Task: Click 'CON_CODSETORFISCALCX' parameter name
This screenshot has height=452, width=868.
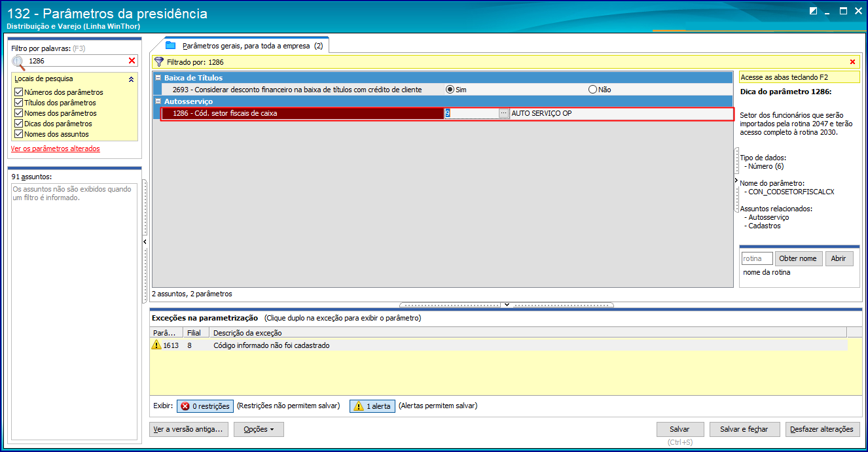Action: (791, 192)
